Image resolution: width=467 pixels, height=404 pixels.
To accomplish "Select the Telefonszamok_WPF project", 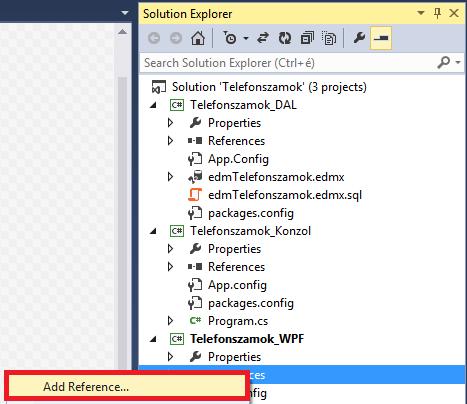I will pos(247,339).
